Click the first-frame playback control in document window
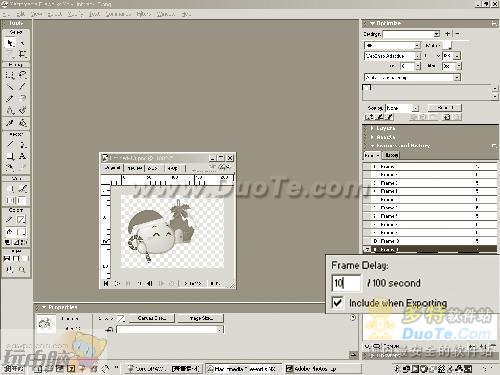The width and height of the screenshot is (500, 375). 106,283
